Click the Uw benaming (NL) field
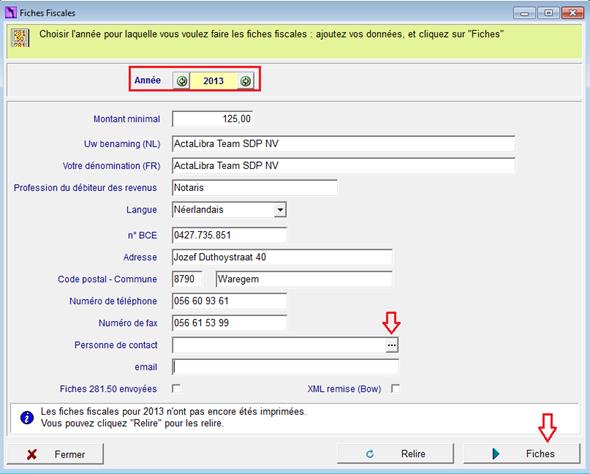The height and width of the screenshot is (474, 590). click(343, 144)
